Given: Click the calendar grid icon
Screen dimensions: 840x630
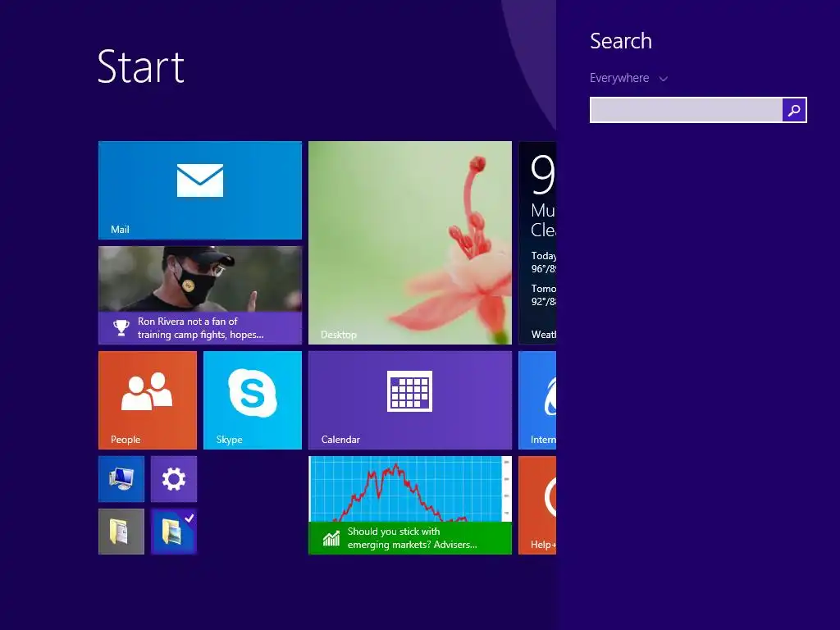Looking at the screenshot, I should 410,391.
